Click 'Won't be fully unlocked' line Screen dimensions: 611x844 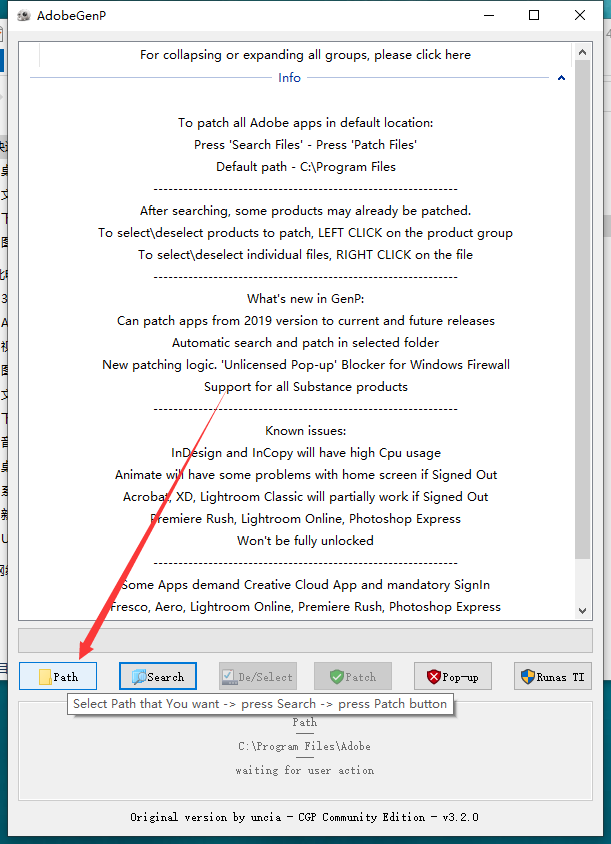(x=305, y=540)
